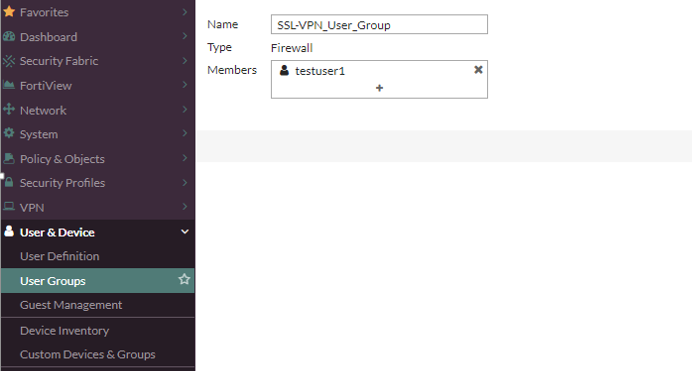
Task: Open the Dashboard menu
Action: tap(98, 37)
